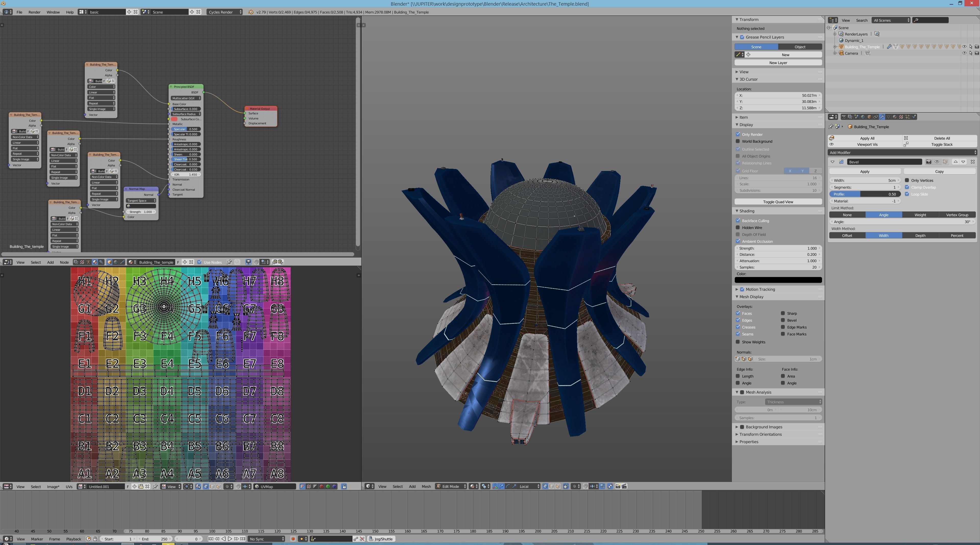980x545 pixels.
Task: Click the pin image icon in UV editor
Action: 155,486
